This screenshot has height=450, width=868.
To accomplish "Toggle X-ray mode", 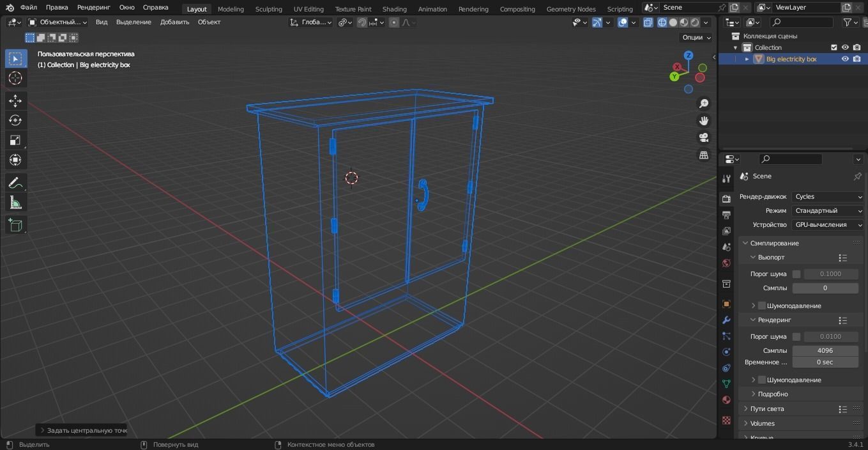I will pyautogui.click(x=648, y=22).
